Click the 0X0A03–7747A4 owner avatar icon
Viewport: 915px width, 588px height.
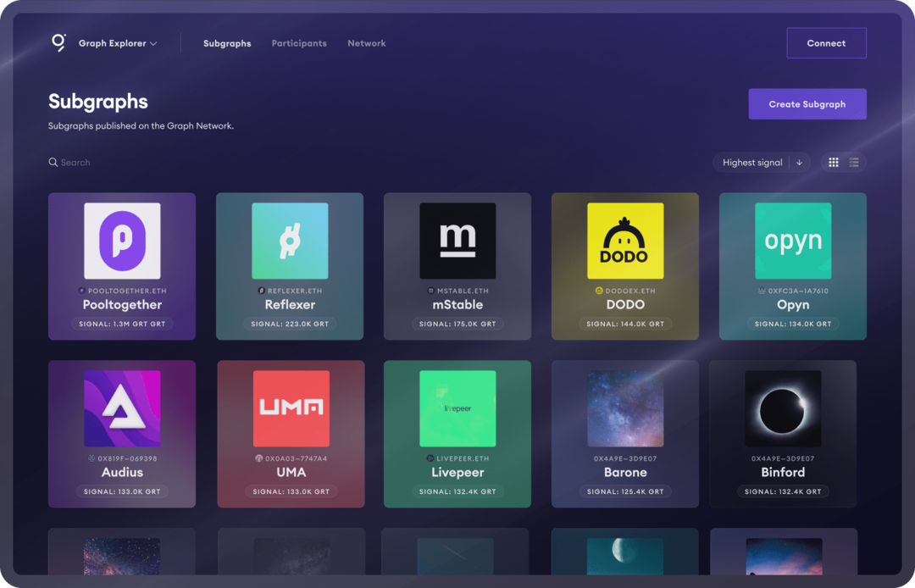(x=259, y=458)
